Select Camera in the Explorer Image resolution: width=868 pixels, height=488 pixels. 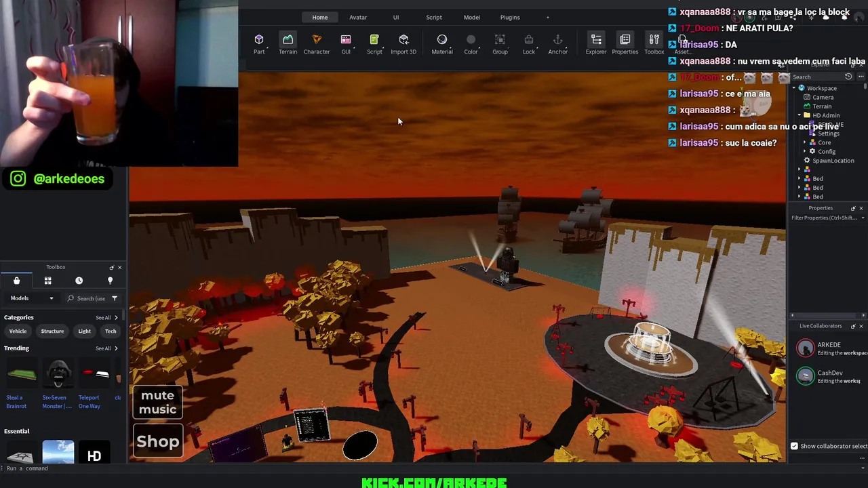tap(823, 97)
